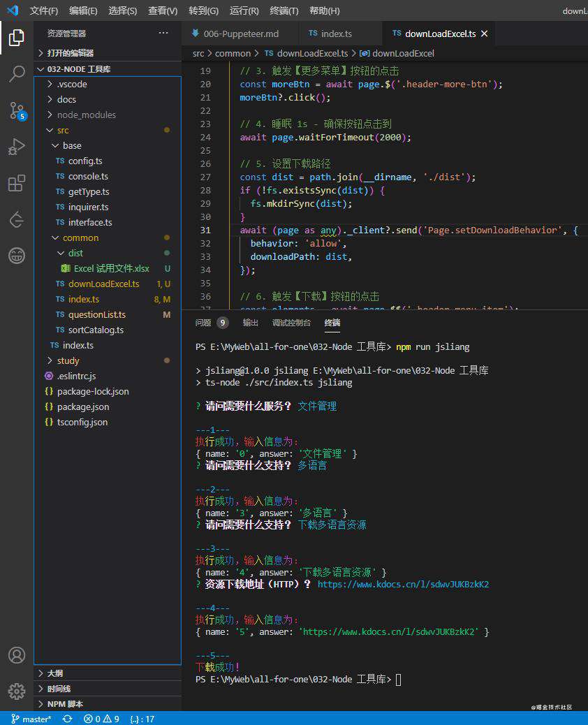Open errors and warnings status indicator

[101, 719]
